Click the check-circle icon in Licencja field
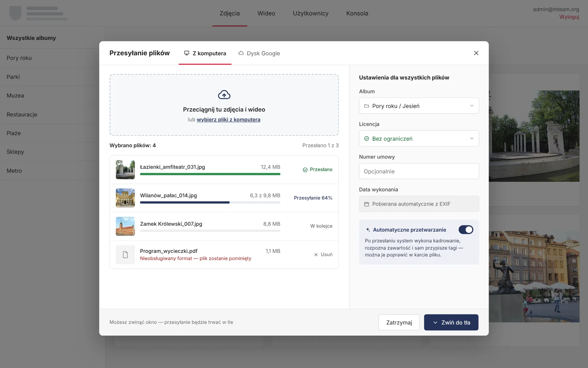Viewport: 588px width, 368px height. pos(367,139)
